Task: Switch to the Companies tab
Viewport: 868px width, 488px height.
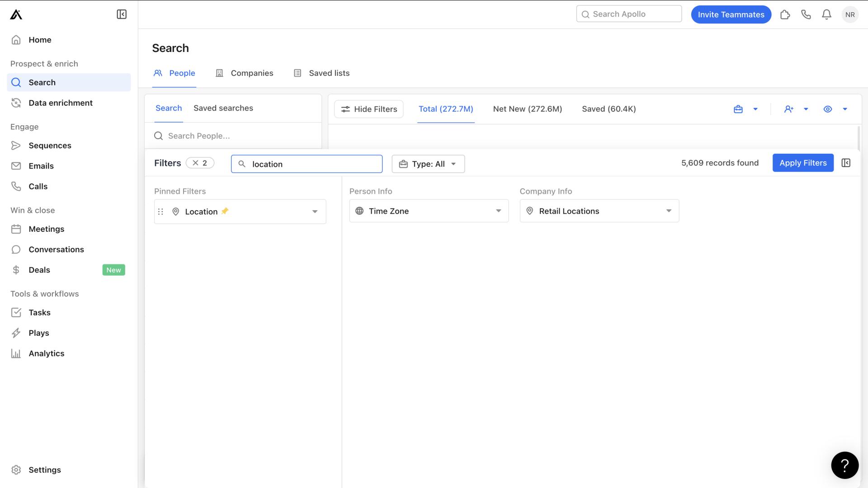Action: point(251,73)
